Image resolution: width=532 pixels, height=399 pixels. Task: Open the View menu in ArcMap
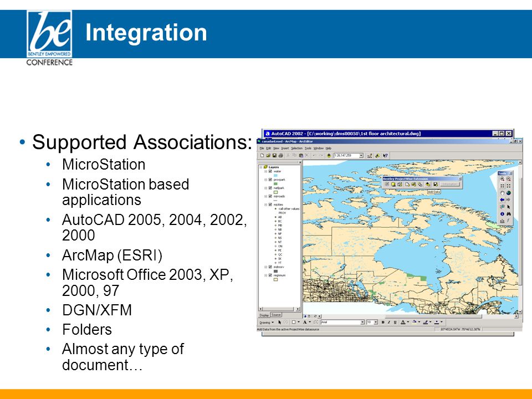point(276,149)
